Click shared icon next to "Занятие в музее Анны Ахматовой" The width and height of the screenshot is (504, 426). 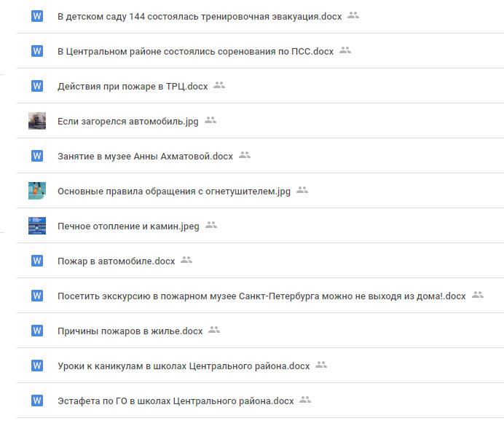tap(245, 155)
